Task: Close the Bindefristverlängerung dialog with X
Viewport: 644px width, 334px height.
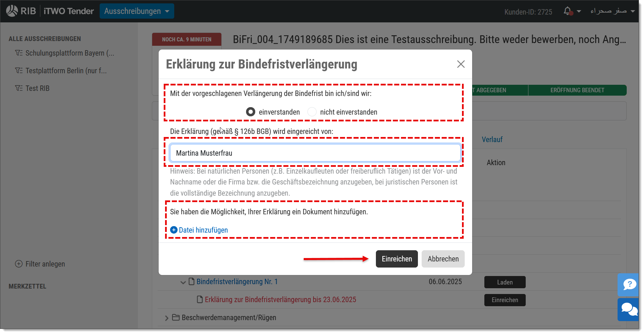Action: tap(461, 64)
